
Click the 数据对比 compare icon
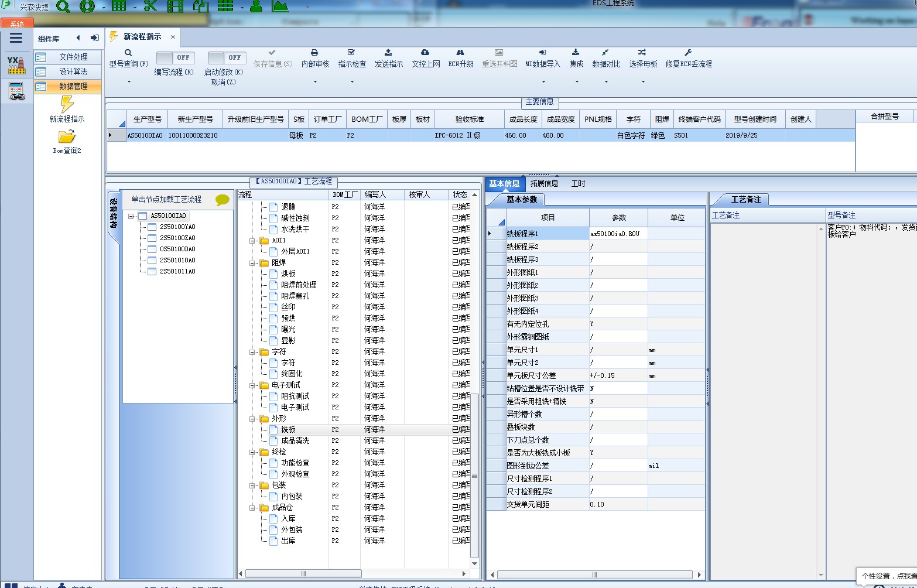click(605, 53)
